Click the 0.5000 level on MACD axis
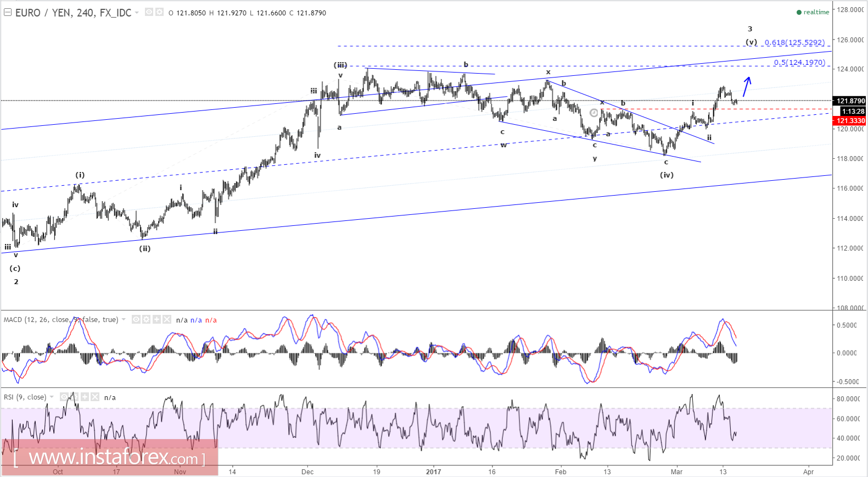Image resolution: width=868 pixels, height=477 pixels. click(x=847, y=325)
